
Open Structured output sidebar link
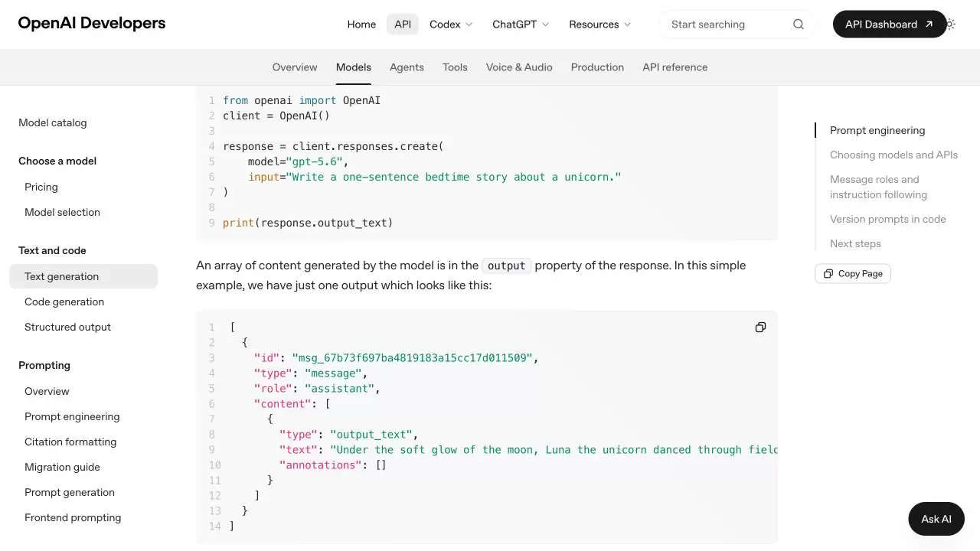(67, 327)
